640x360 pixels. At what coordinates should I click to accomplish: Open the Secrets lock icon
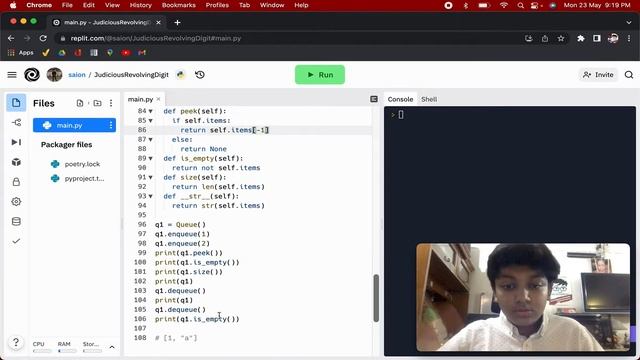(16, 182)
